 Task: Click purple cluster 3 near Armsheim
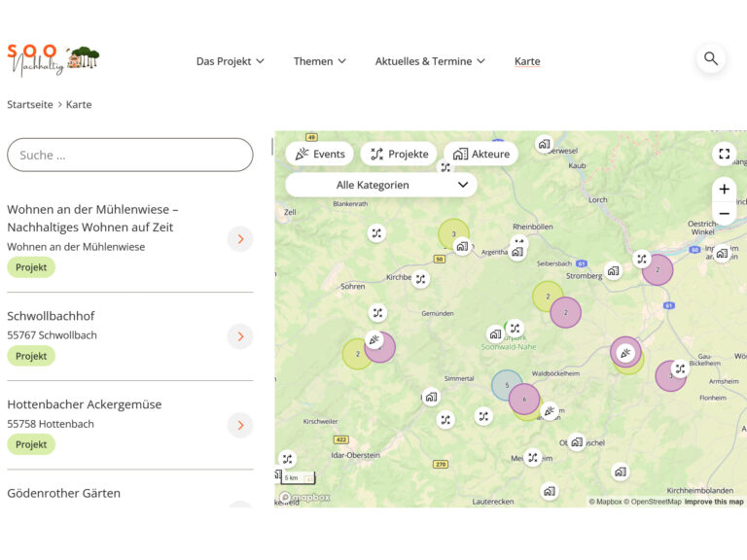pyautogui.click(x=670, y=376)
